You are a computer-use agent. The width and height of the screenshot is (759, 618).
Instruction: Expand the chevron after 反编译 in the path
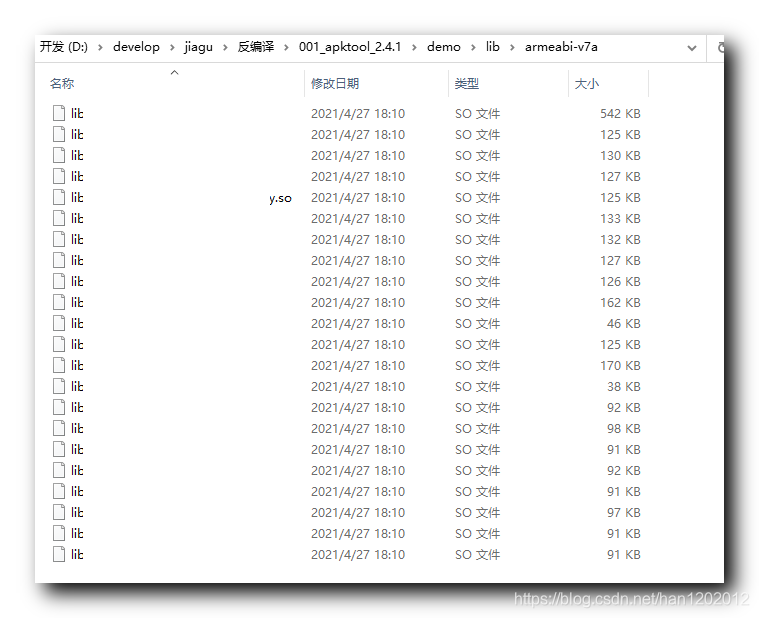[287, 47]
